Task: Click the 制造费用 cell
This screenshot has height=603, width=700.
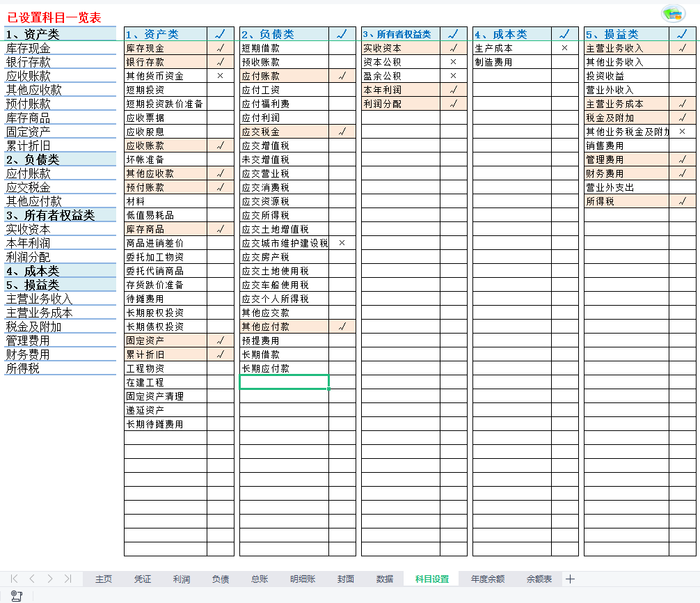Action: point(512,62)
